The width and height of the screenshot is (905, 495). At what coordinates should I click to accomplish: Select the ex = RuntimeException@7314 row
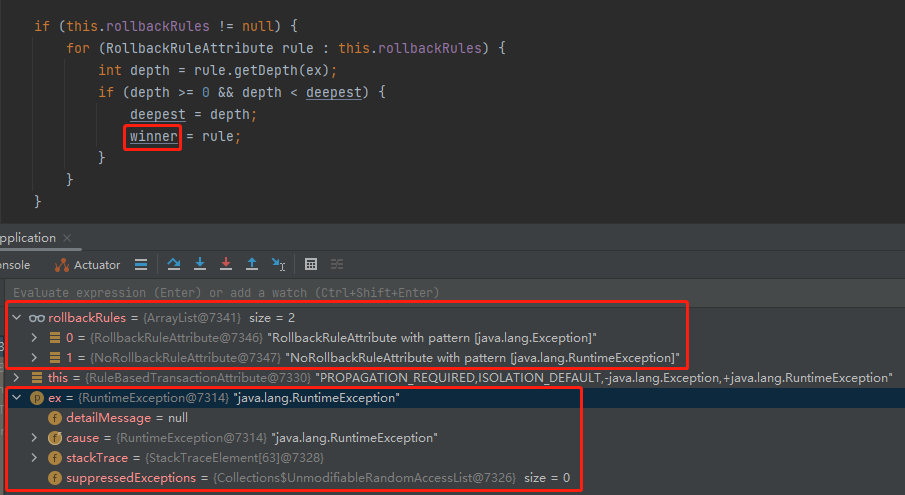[452, 398]
